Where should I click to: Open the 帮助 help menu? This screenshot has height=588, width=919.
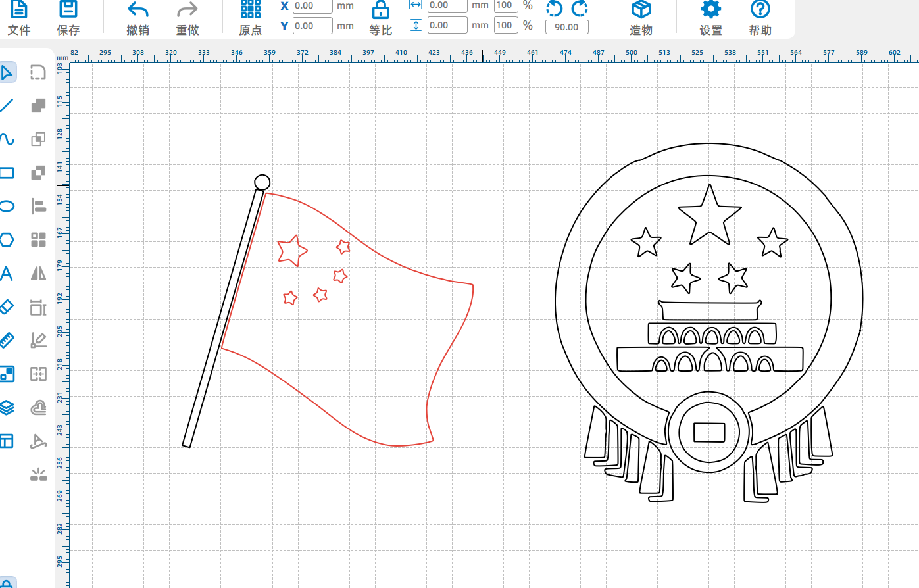click(x=760, y=18)
